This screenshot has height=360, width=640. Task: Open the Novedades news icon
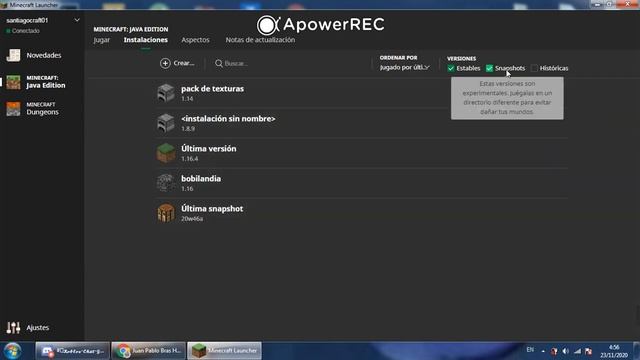[x=13, y=55]
